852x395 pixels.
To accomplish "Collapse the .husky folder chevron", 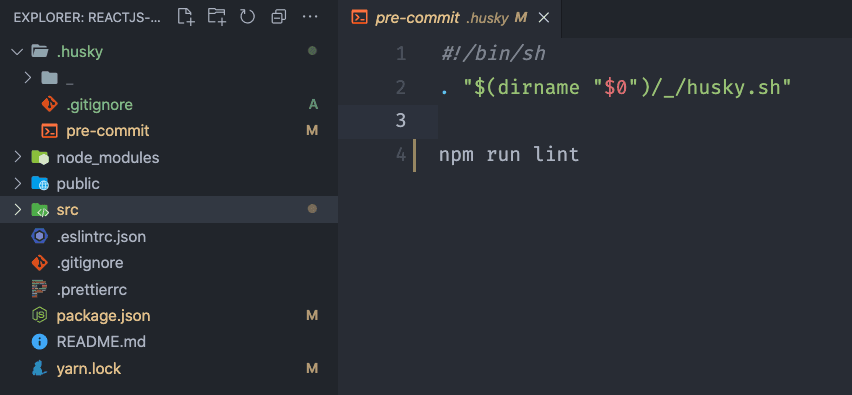I will [17, 52].
